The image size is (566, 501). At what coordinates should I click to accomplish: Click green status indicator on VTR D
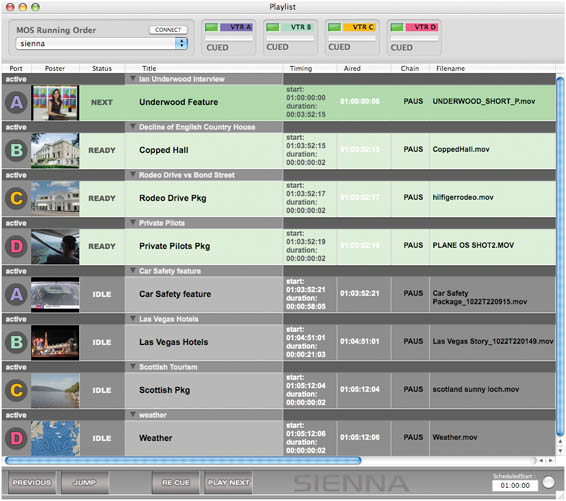(x=397, y=27)
